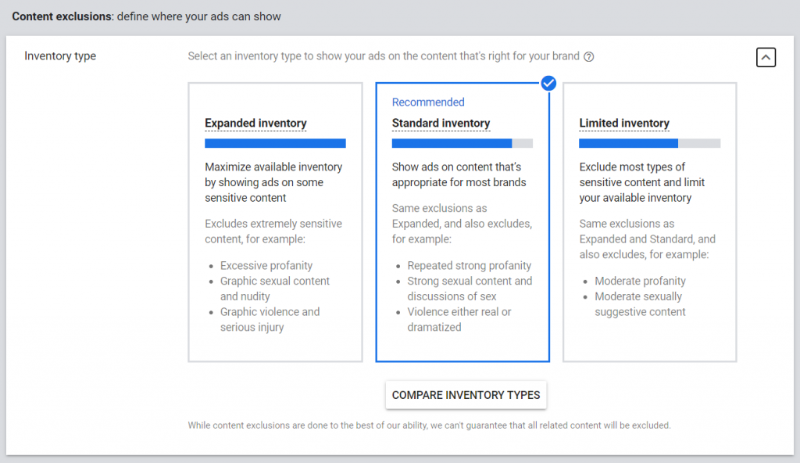This screenshot has height=463, width=800.
Task: Click the Standard inventory availability bar
Action: tap(462, 144)
